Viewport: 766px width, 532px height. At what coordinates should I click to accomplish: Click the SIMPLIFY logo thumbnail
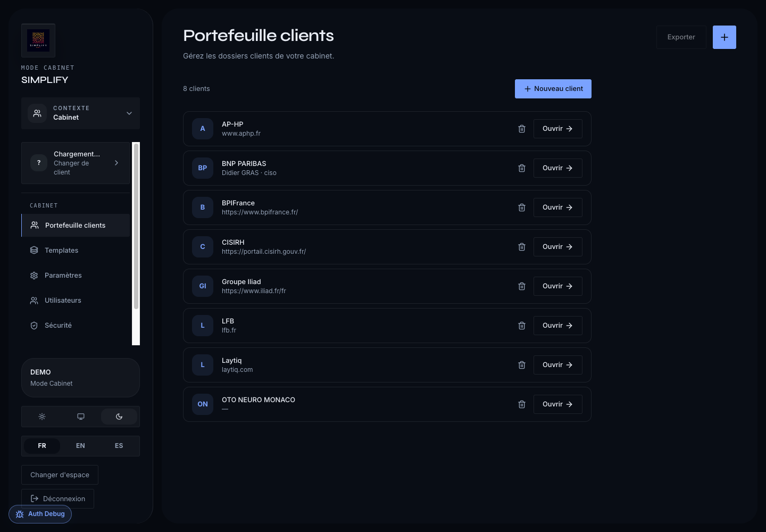click(38, 40)
